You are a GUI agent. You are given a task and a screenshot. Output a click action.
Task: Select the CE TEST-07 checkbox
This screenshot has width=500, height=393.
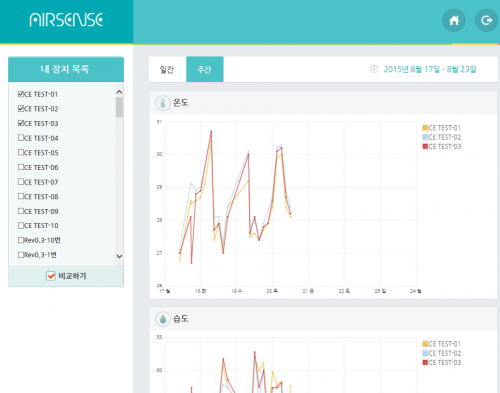[21, 182]
